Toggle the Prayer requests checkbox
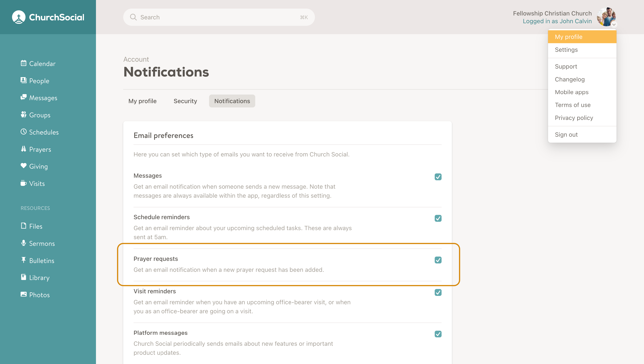Screen dimensions: 644x364 (x=438, y=260)
